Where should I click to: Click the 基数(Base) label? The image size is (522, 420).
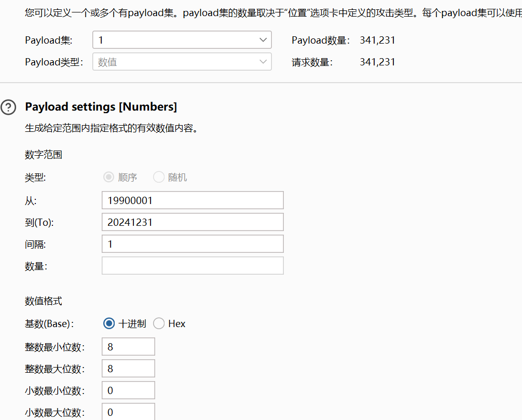pyautogui.click(x=49, y=324)
